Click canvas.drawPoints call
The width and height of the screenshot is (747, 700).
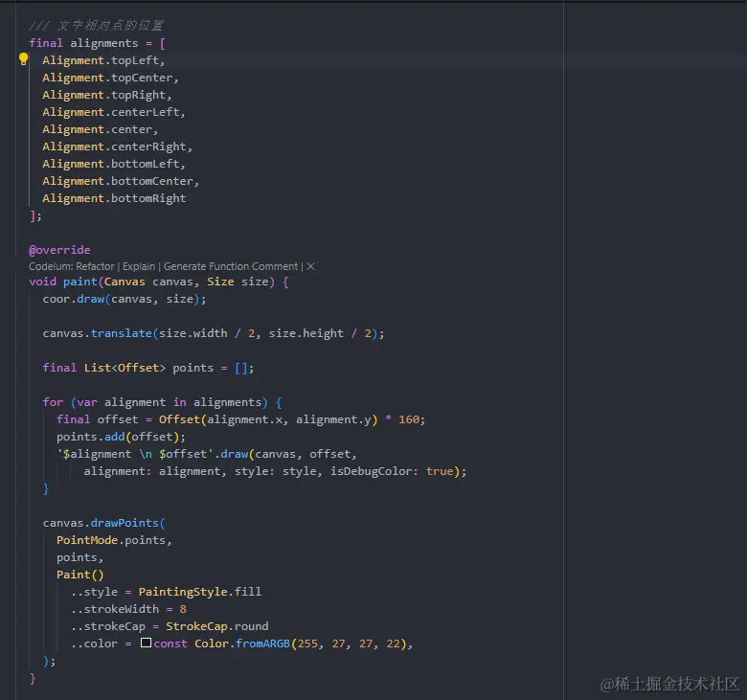(x=103, y=523)
